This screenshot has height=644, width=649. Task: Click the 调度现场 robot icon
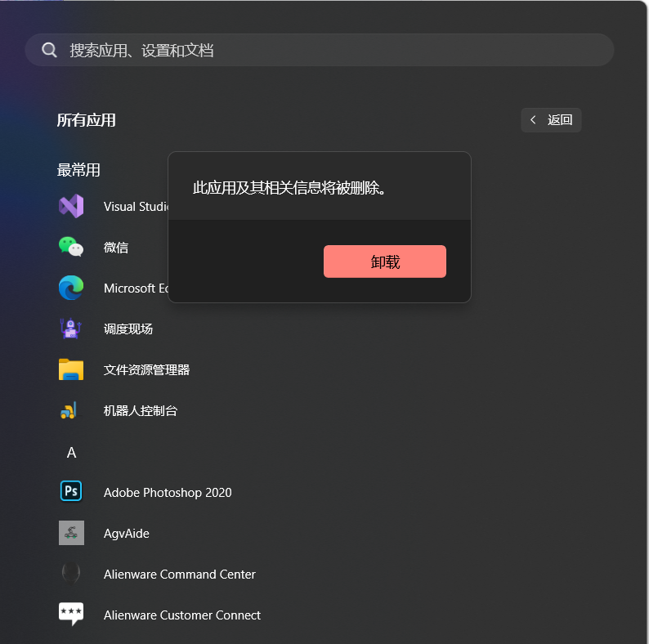coord(71,329)
